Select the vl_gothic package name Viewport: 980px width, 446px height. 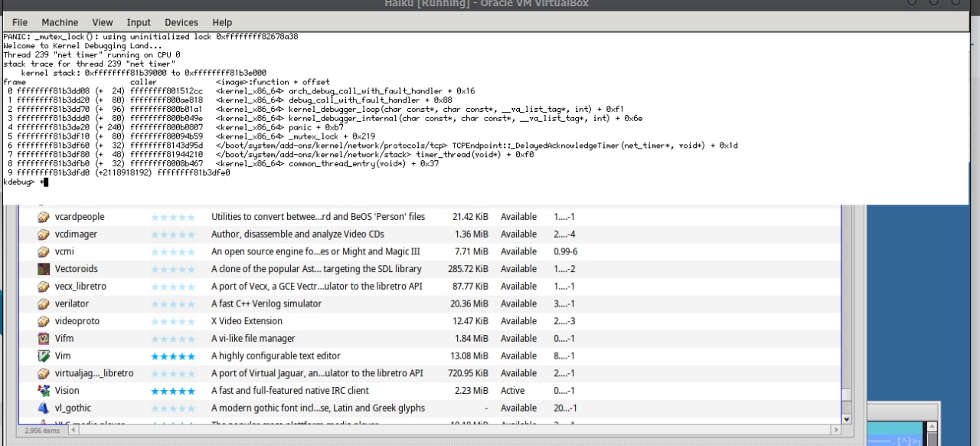73,408
